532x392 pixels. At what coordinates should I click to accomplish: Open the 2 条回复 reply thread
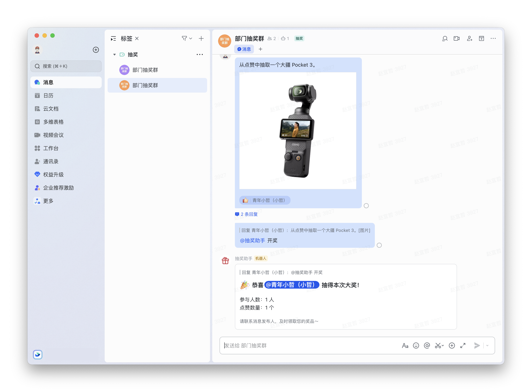point(249,214)
